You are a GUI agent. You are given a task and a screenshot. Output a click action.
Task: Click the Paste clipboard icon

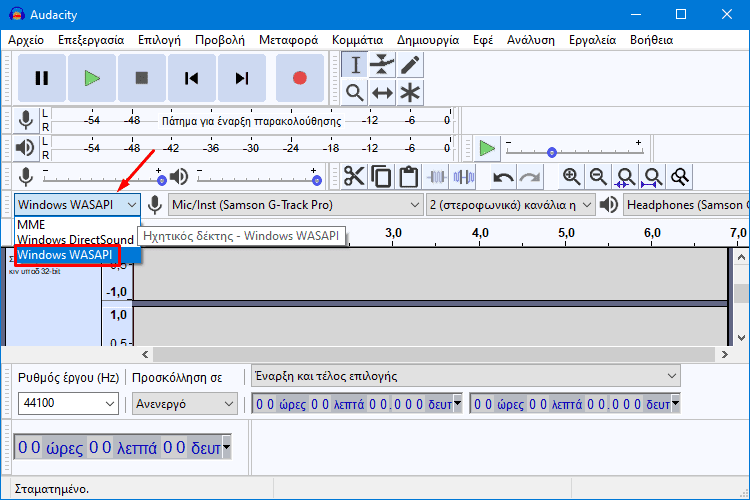click(x=408, y=177)
